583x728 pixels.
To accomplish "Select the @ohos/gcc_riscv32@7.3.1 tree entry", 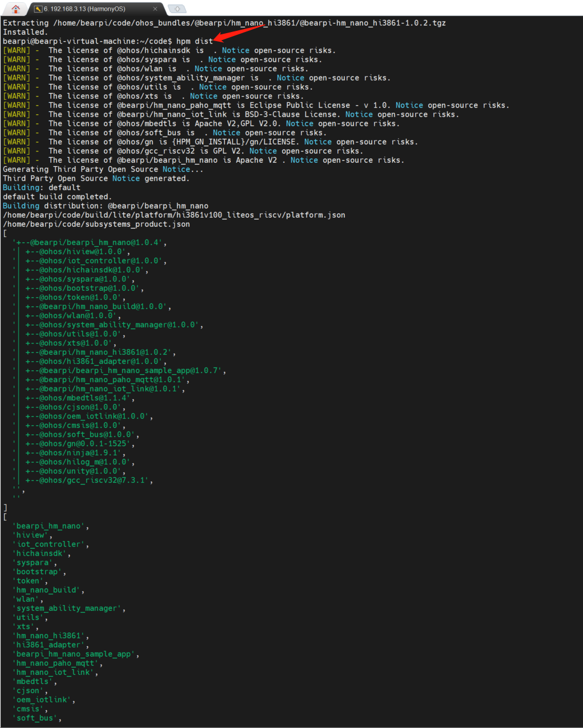I will click(x=89, y=480).
